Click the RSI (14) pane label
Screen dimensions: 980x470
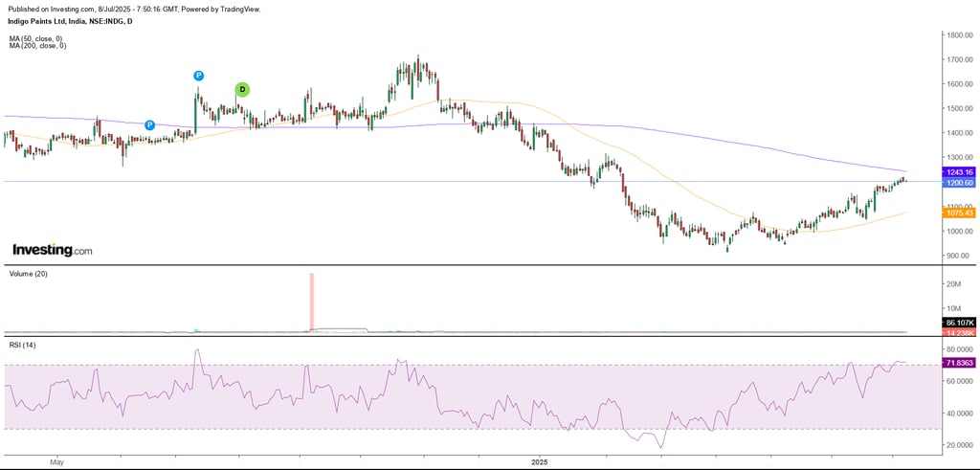point(22,345)
